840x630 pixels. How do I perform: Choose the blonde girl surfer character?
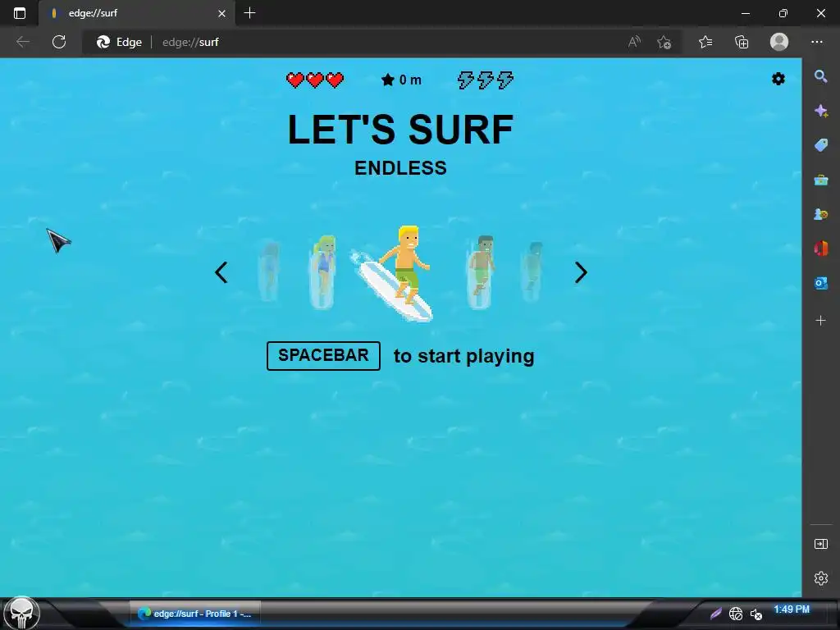(323, 272)
